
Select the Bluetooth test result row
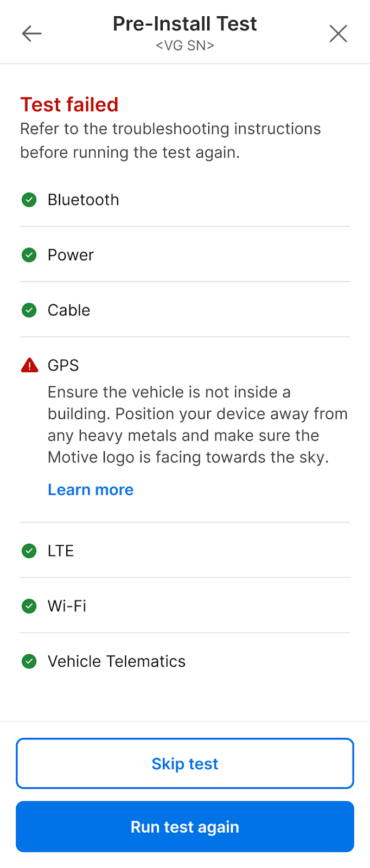click(x=185, y=200)
